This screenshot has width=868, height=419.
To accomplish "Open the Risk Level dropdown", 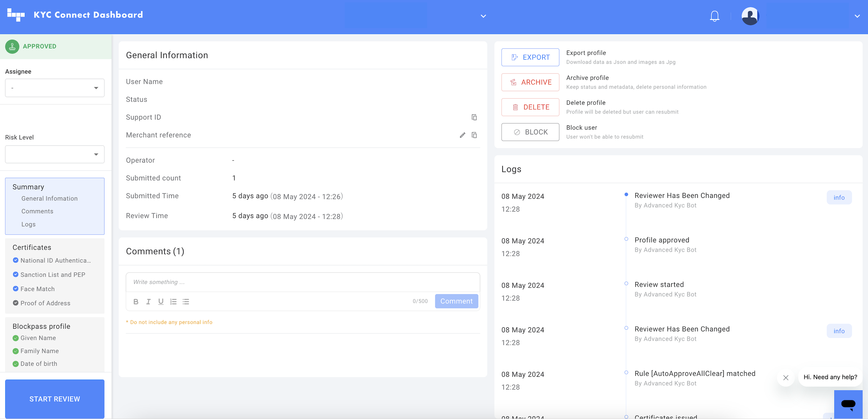I will [x=55, y=154].
